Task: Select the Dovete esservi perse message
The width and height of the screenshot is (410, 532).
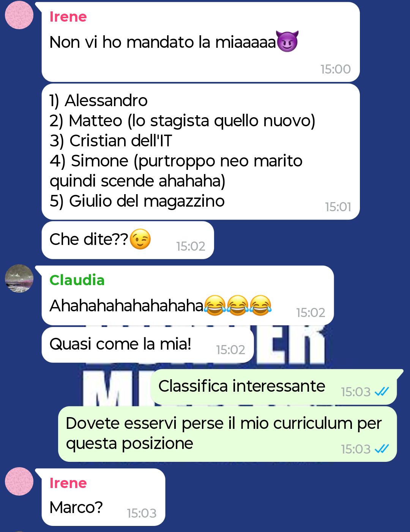Action: click(x=227, y=434)
